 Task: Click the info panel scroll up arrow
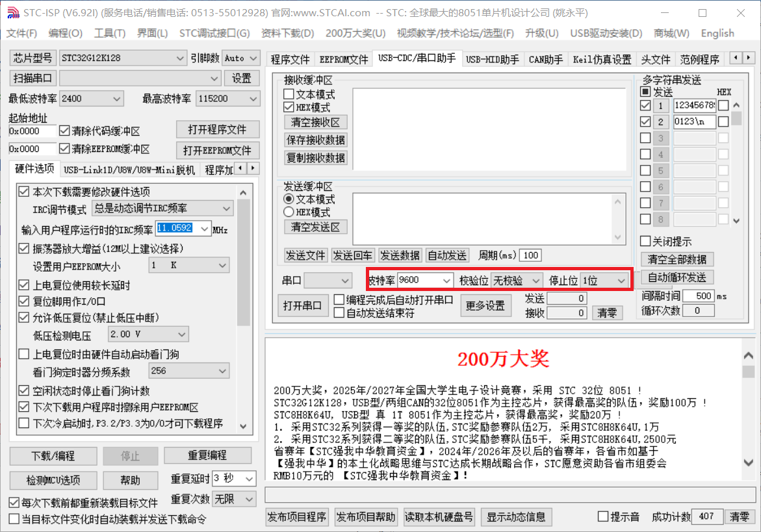click(x=749, y=356)
